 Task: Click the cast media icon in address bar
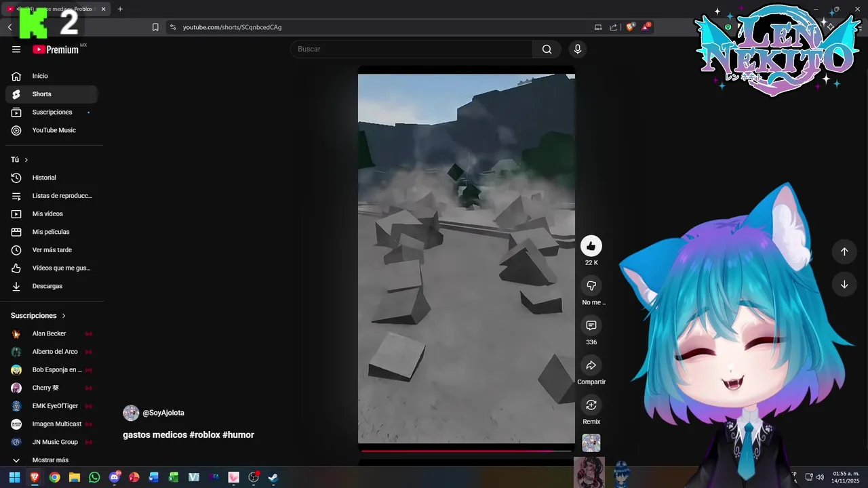[x=598, y=27]
